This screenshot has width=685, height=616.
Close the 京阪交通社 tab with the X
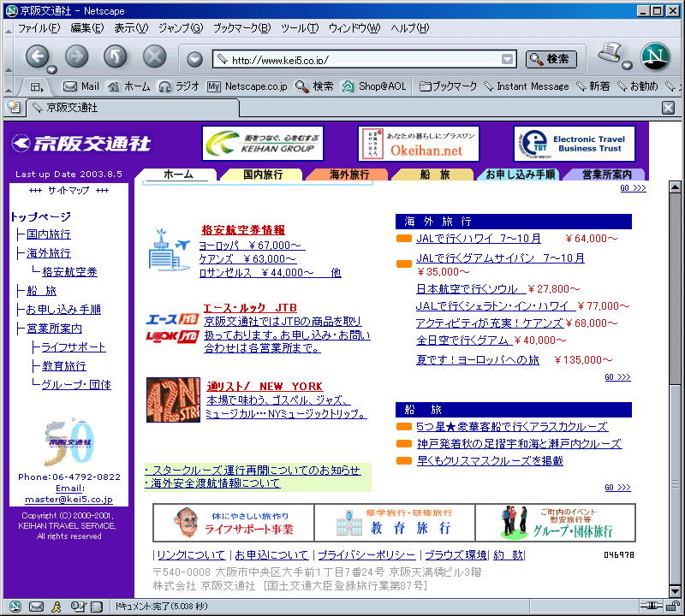(668, 108)
